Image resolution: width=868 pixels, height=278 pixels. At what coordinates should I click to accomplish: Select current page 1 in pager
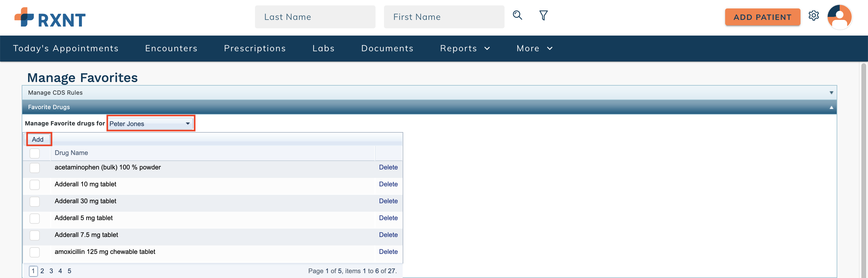coord(33,271)
